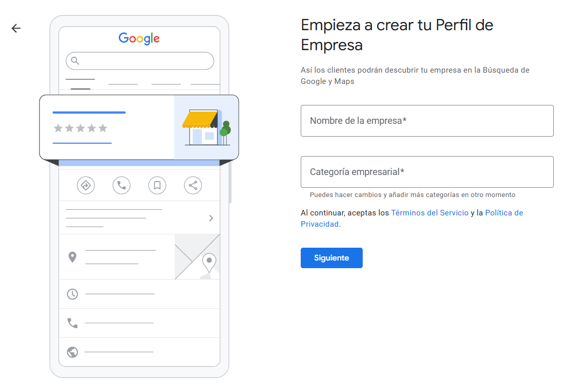Viewport: 583px width, 392px height.
Task: Click the text 'Puedes hacer cambios y añadir más categorías'
Action: coord(383,194)
